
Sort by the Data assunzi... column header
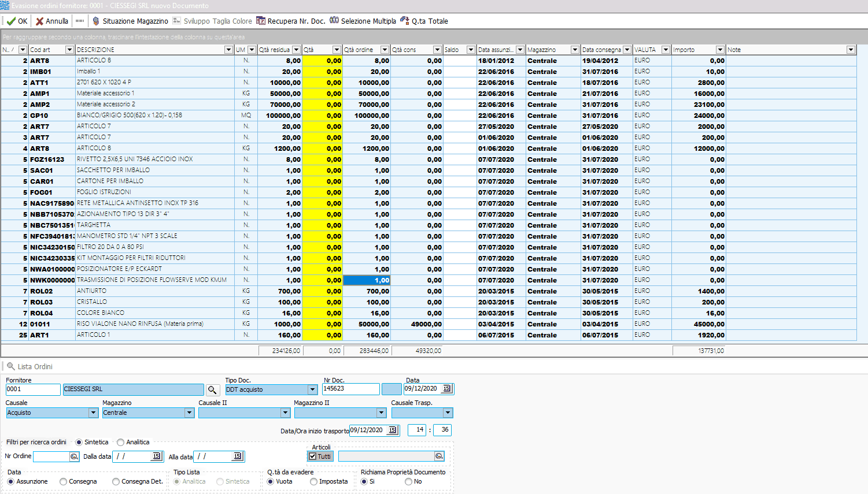pos(496,50)
